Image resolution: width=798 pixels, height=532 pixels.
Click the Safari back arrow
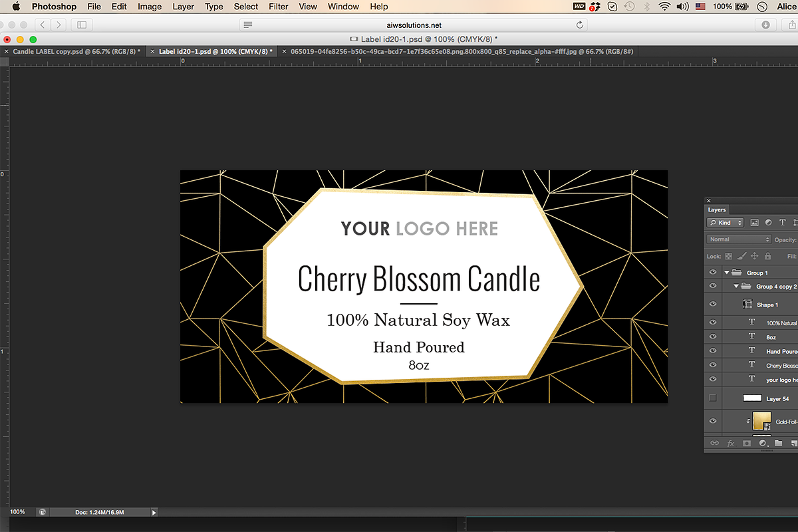click(x=43, y=25)
